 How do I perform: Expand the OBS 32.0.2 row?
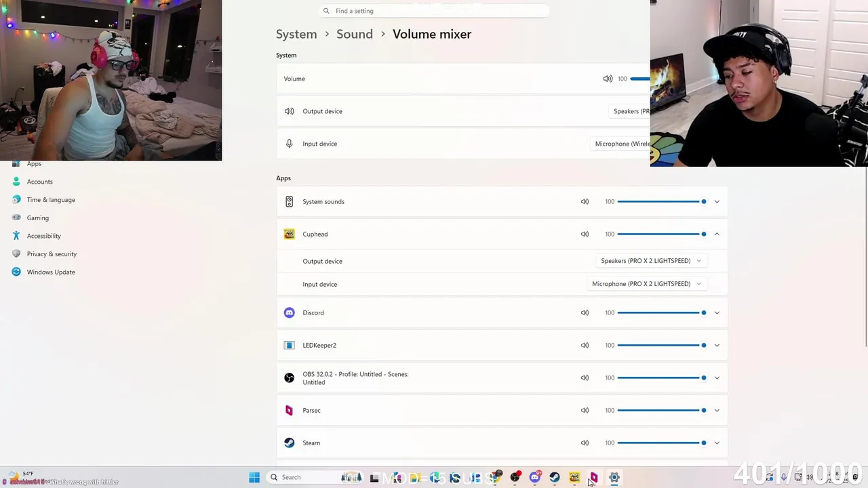click(x=717, y=378)
